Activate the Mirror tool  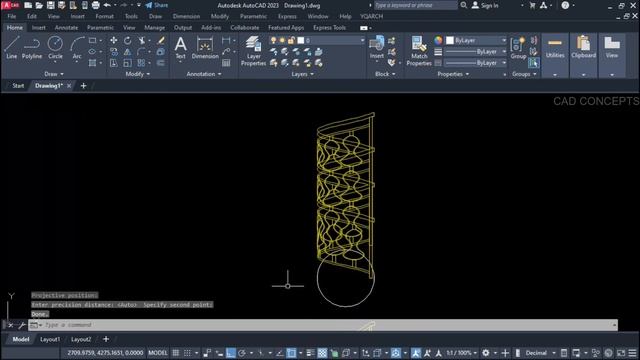128,52
